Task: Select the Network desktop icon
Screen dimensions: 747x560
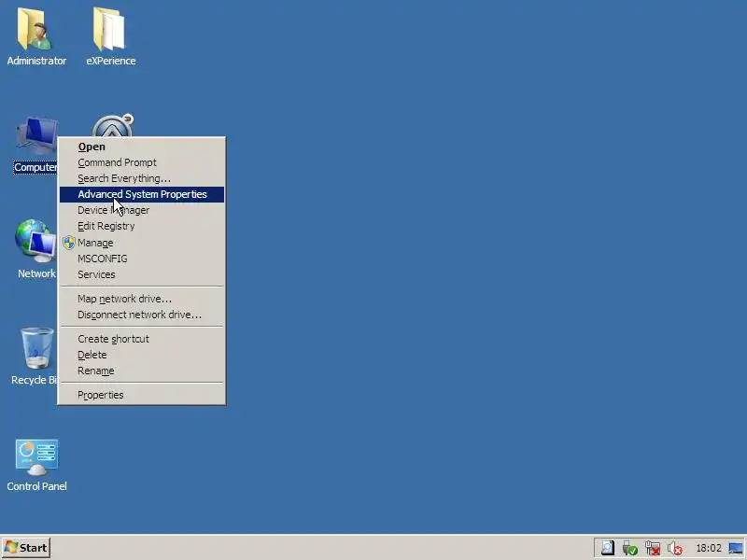Action: [36, 248]
